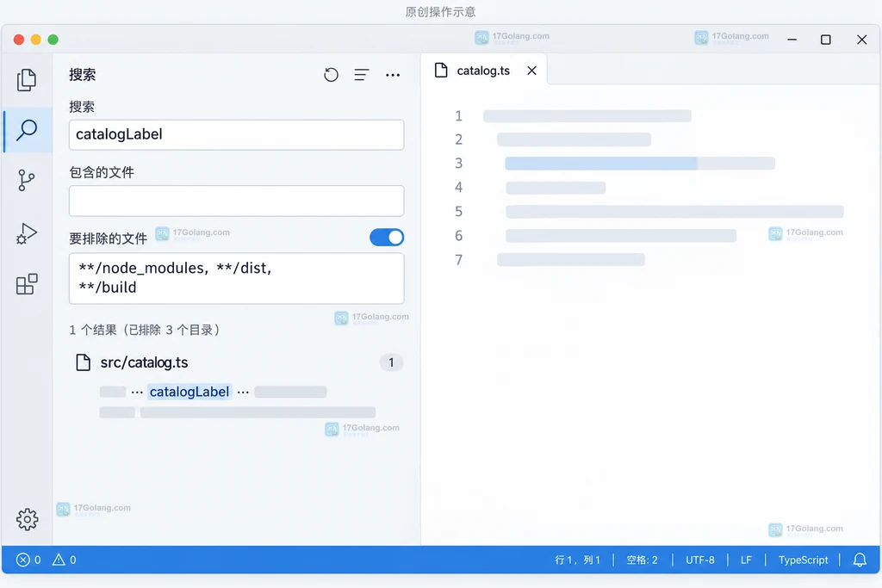Show warnings from the status bar
This screenshot has width=882, height=588.
64,560
